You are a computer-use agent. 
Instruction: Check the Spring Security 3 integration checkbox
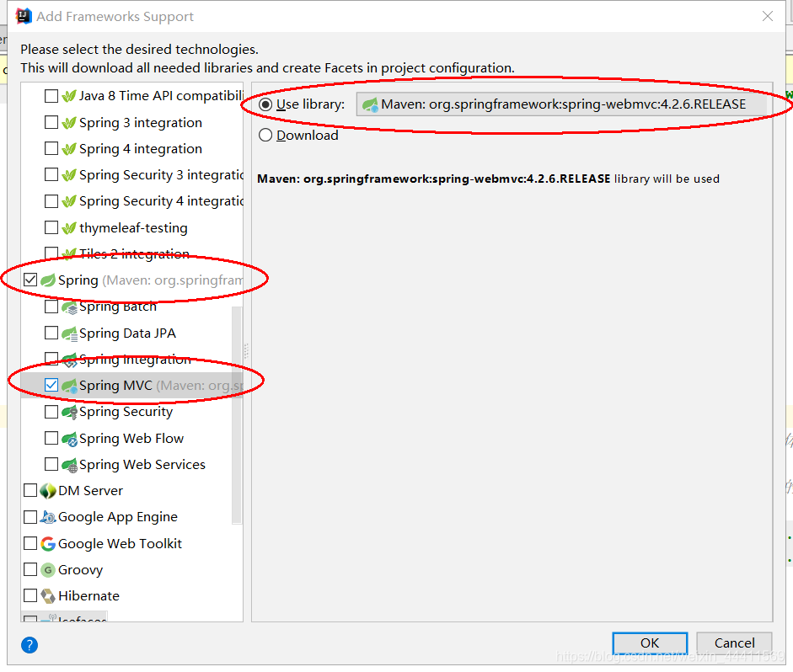[x=51, y=175]
